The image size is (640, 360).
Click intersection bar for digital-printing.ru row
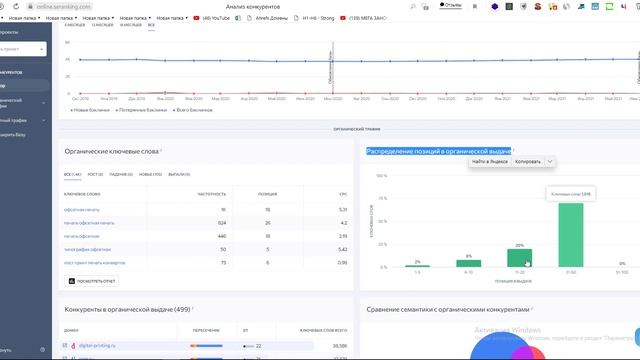click(206, 346)
